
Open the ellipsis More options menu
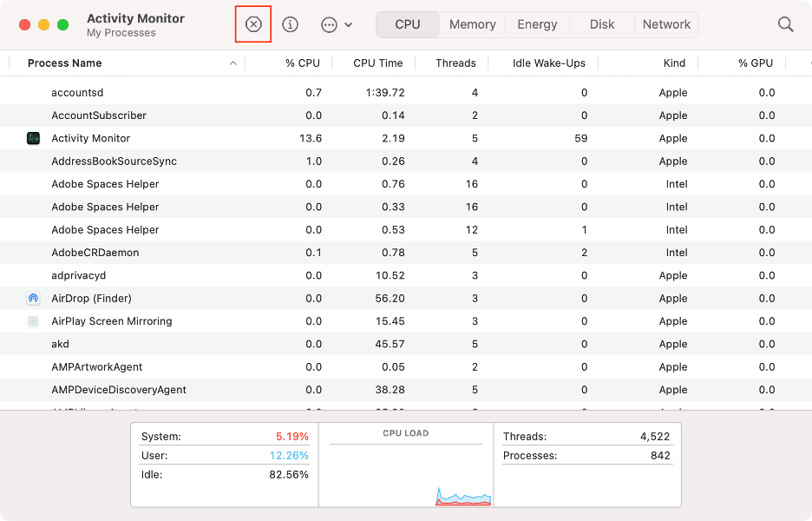[336, 24]
